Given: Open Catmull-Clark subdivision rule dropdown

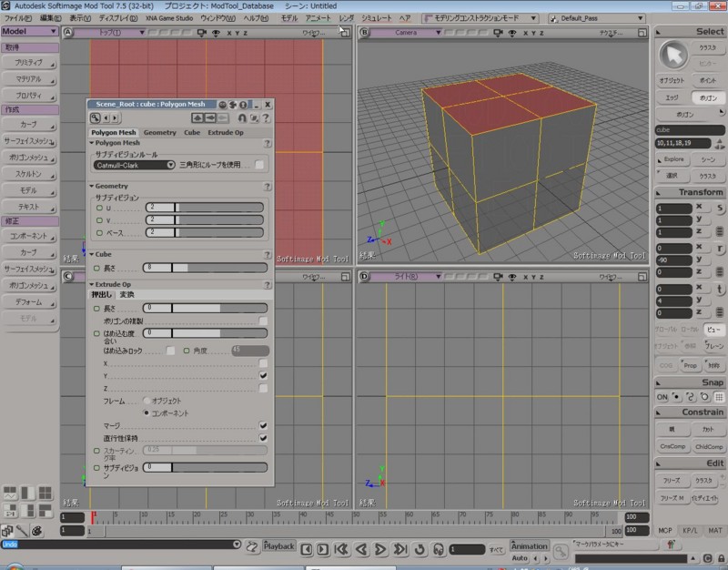Looking at the screenshot, I should coord(134,165).
